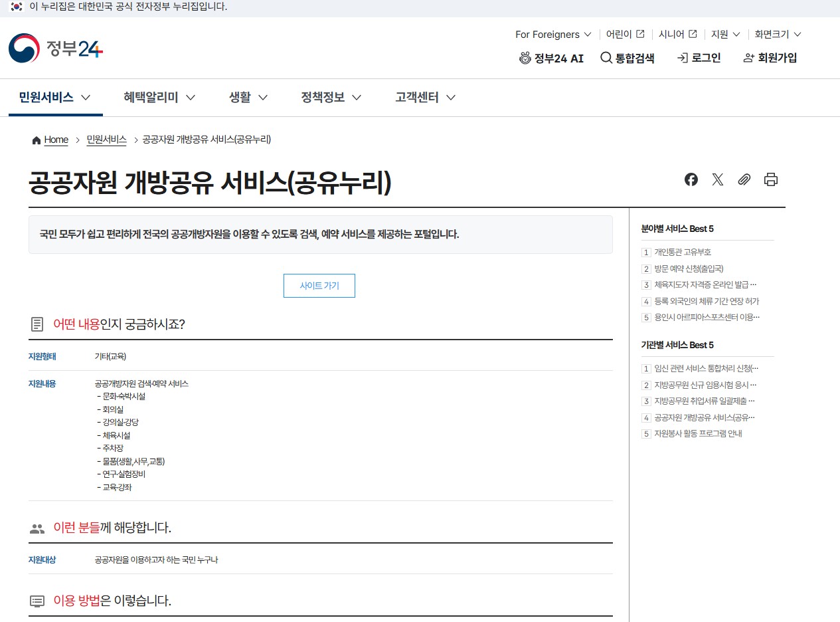Click 사이트 가기 button

coord(319,286)
